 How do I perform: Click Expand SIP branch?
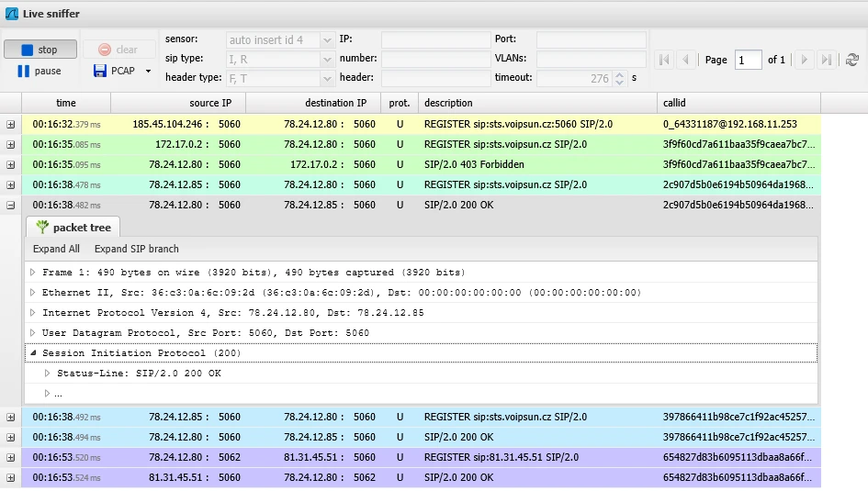pos(136,249)
